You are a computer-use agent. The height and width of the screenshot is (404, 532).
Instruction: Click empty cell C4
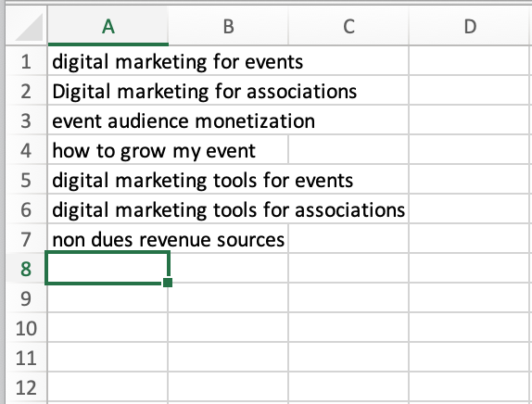[x=348, y=149]
